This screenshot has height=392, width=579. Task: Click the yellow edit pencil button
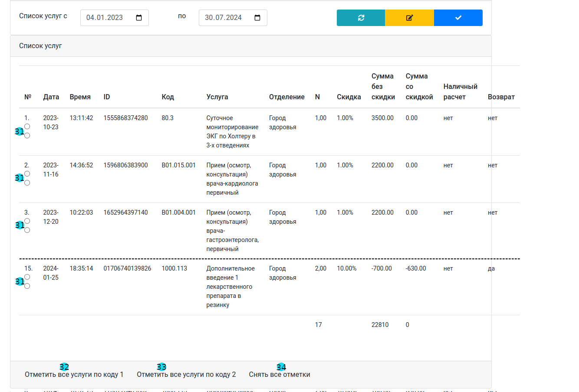(409, 18)
